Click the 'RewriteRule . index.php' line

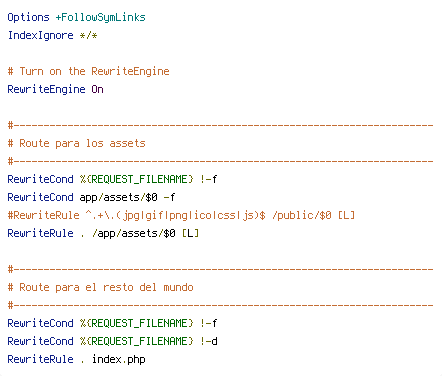coord(76,359)
